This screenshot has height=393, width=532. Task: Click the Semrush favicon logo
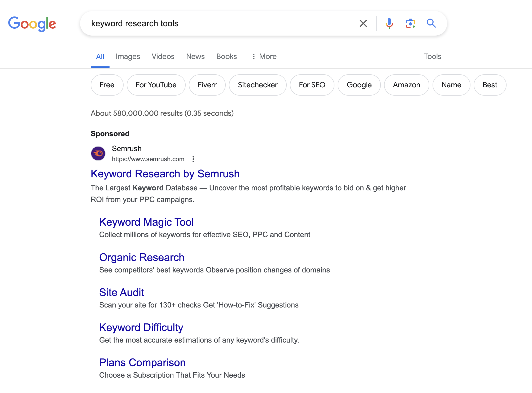pyautogui.click(x=98, y=153)
